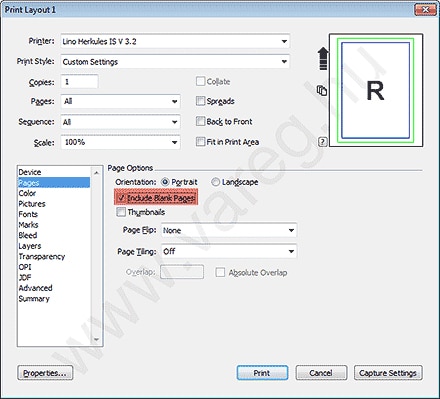This screenshot has height=399, width=440.
Task: Click the page preview thumbnail with R
Action: (x=376, y=90)
